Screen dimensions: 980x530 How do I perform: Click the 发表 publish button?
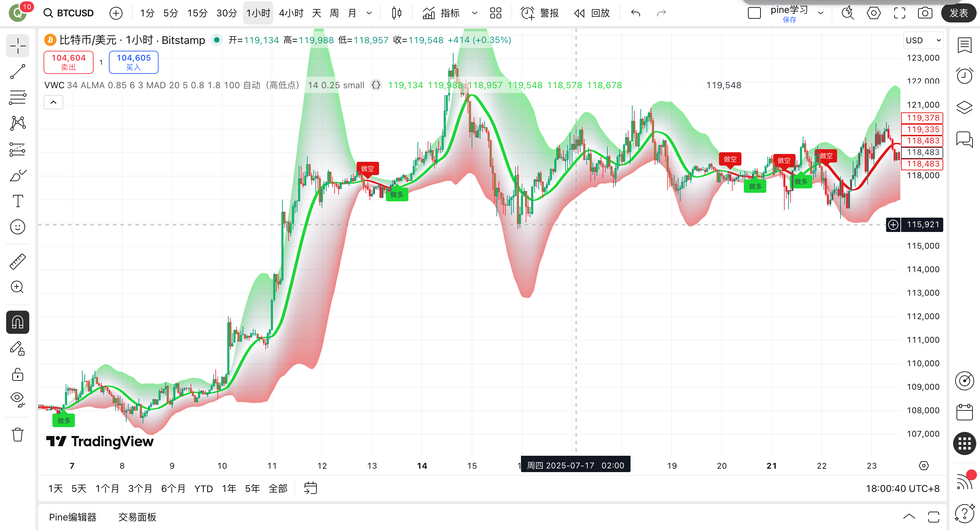pyautogui.click(x=958, y=13)
